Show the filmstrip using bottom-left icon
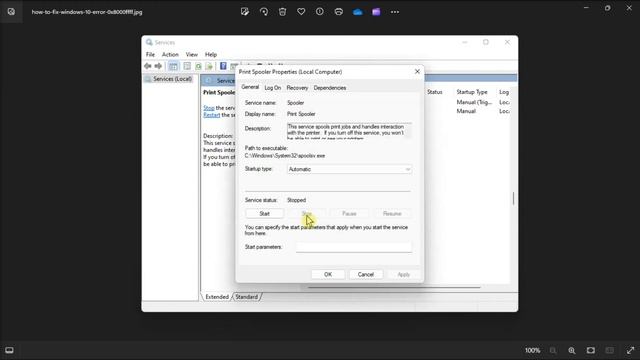Screen dimensions: 640x360 coord(9,350)
